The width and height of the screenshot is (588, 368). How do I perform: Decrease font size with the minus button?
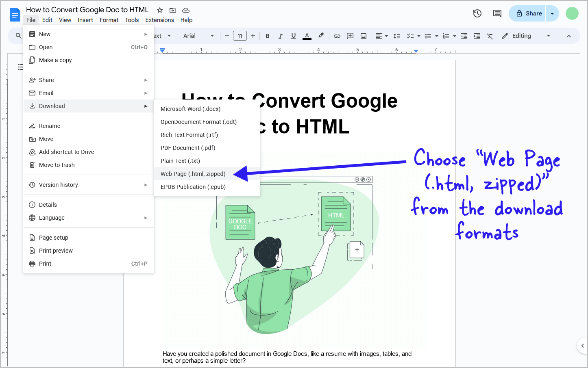227,36
